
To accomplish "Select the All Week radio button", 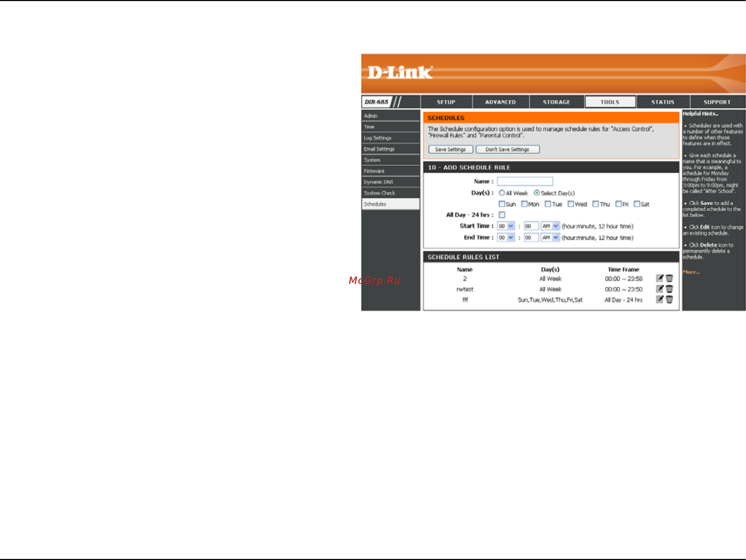I will (x=502, y=193).
